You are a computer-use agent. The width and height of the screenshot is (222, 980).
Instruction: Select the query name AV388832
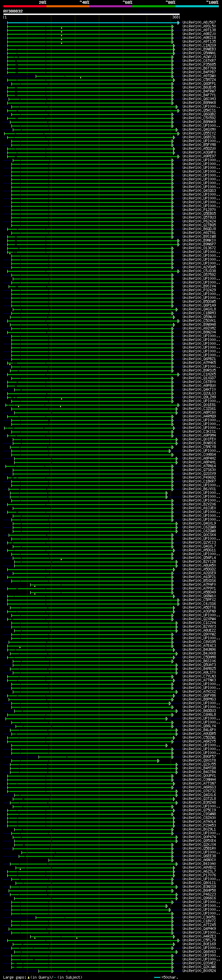coord(13,11)
